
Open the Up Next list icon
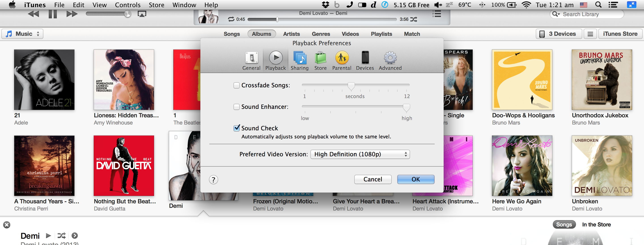pyautogui.click(x=437, y=14)
